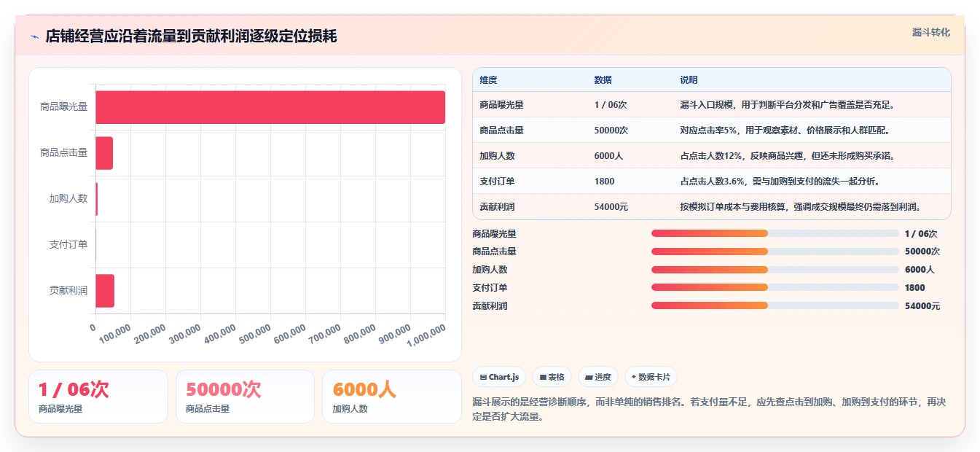Click the table data cell 6000人
Viewport: 980px width, 452px height.
(x=630, y=155)
